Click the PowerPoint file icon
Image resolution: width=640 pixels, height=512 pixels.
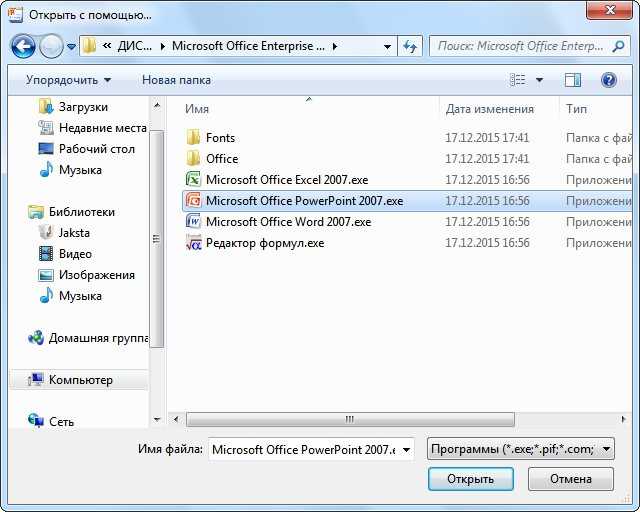193,200
